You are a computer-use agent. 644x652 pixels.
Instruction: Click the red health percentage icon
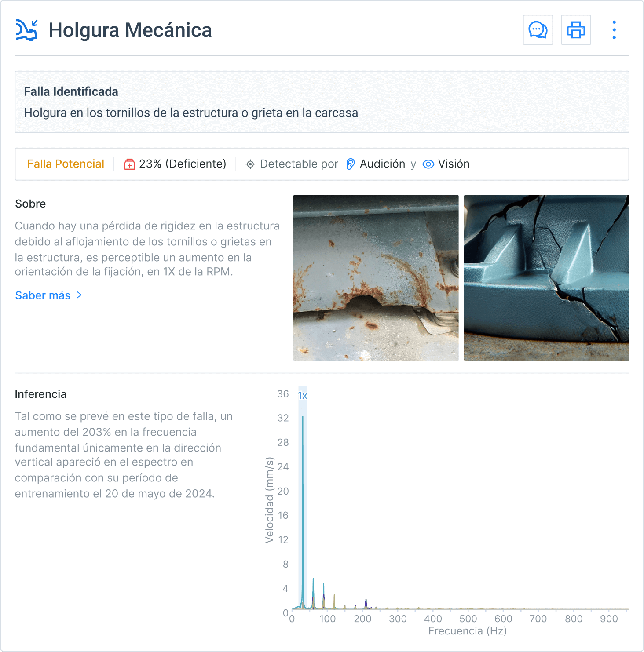129,164
